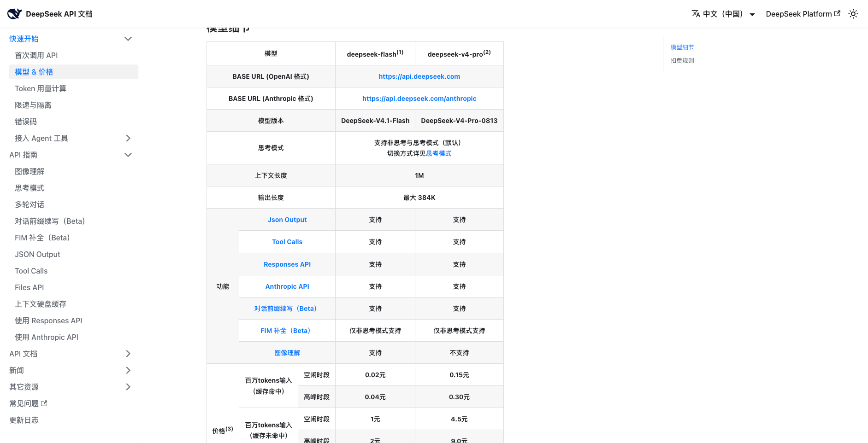
Task: Click the language translate icon
Action: tap(696, 14)
